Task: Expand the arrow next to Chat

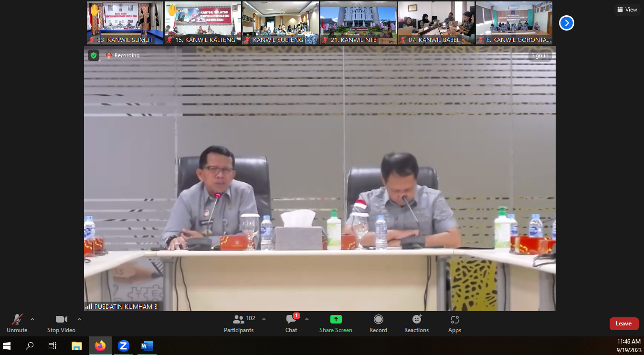Action: pos(307,319)
